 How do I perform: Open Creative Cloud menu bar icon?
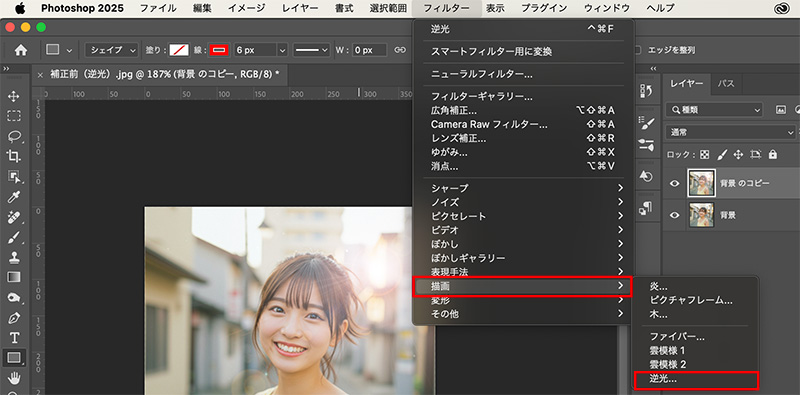tap(781, 9)
